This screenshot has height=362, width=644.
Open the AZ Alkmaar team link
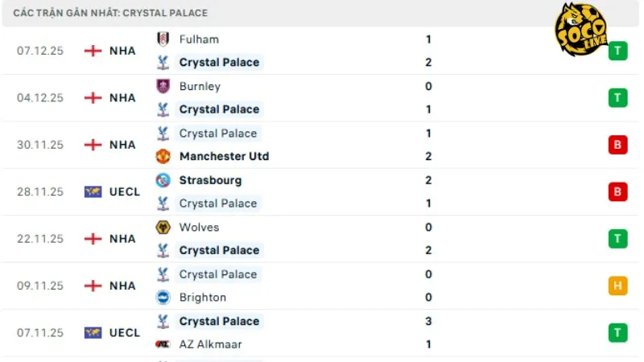(x=210, y=344)
